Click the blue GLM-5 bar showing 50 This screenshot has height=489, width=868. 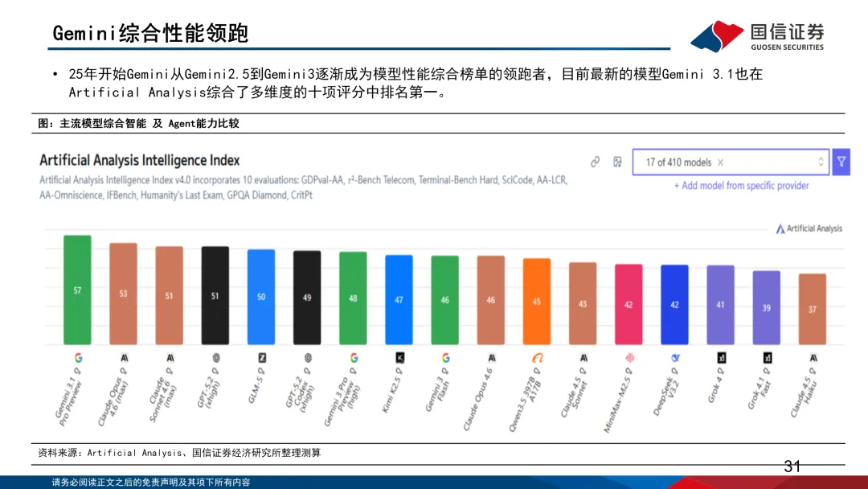click(261, 298)
